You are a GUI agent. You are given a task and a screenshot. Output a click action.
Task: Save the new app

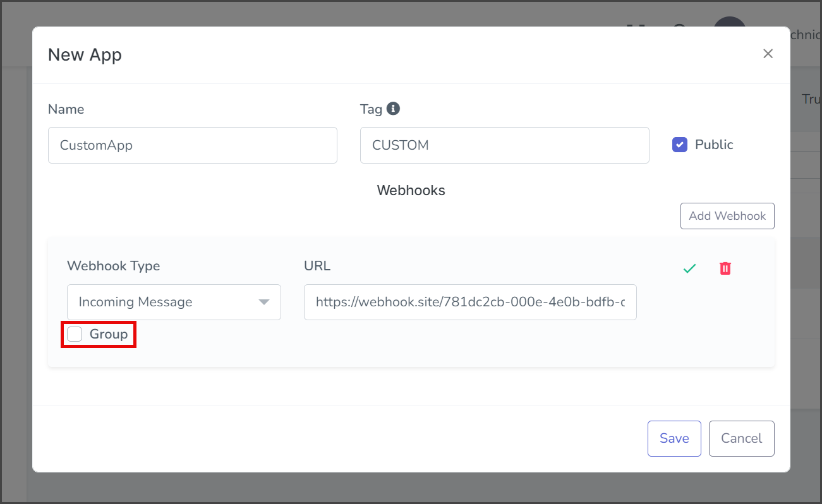(674, 438)
